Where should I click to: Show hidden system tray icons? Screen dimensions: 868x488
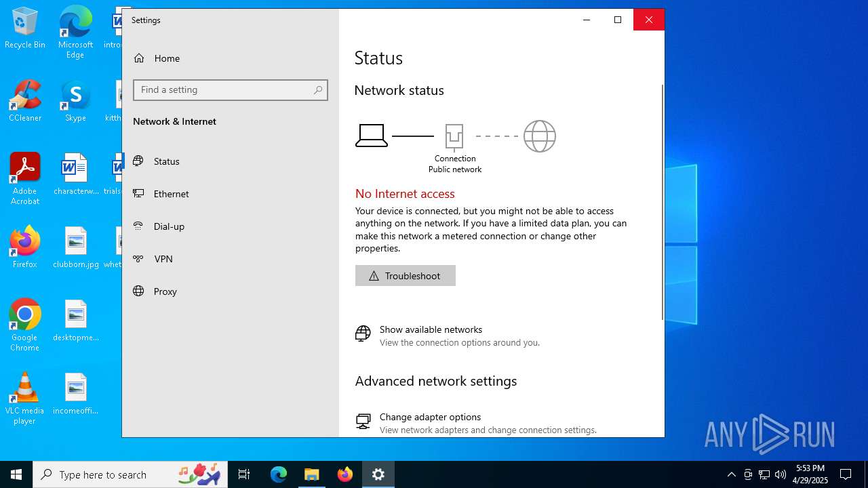click(731, 474)
